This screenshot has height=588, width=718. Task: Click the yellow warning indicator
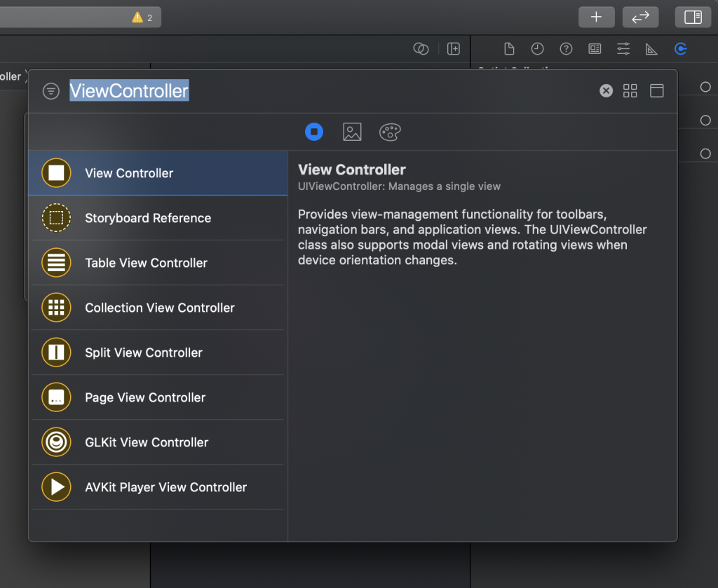[137, 18]
